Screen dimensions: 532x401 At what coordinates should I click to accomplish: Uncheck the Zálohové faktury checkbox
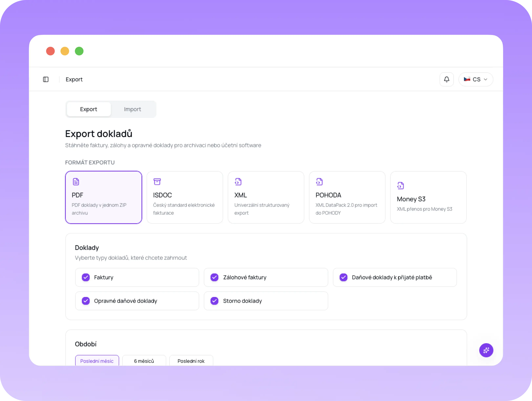[215, 277]
